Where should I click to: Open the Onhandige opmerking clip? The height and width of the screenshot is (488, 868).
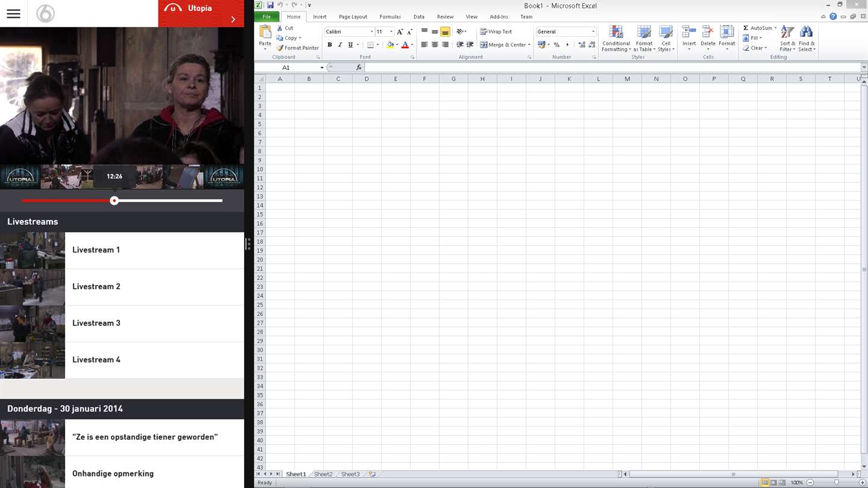tap(122, 474)
